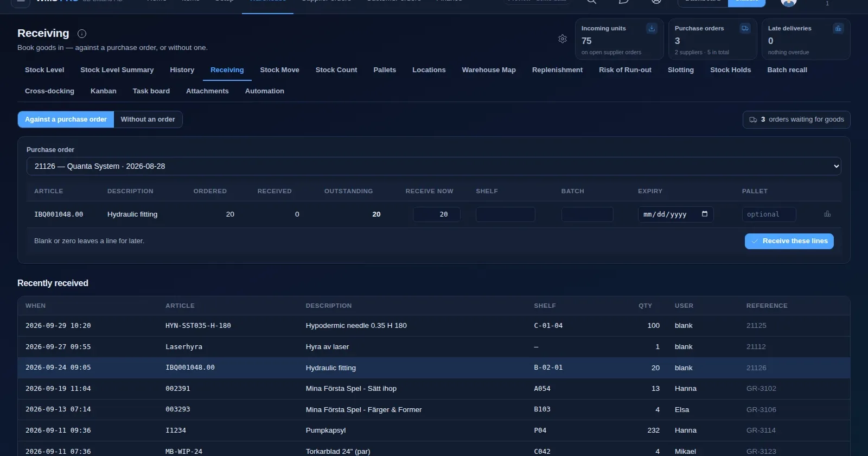868x456 pixels.
Task: Switch to the Cross-docking tab
Action: 49,91
